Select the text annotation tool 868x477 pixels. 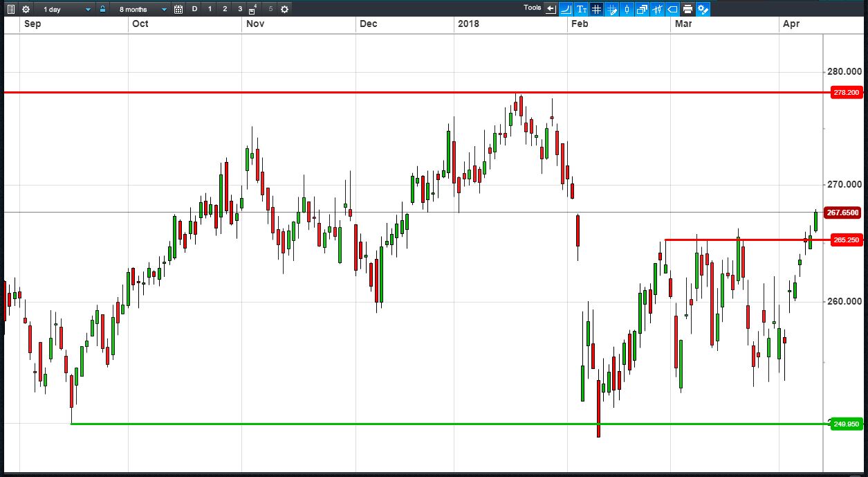click(581, 9)
